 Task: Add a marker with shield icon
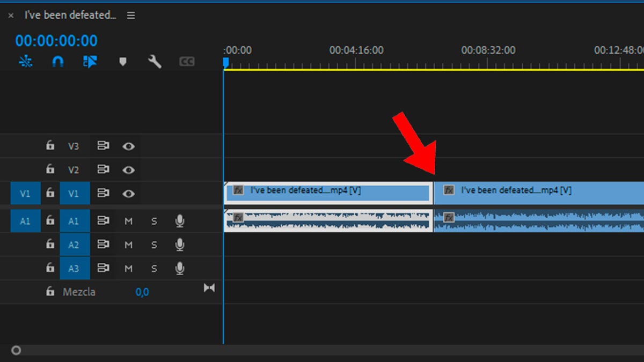[122, 62]
